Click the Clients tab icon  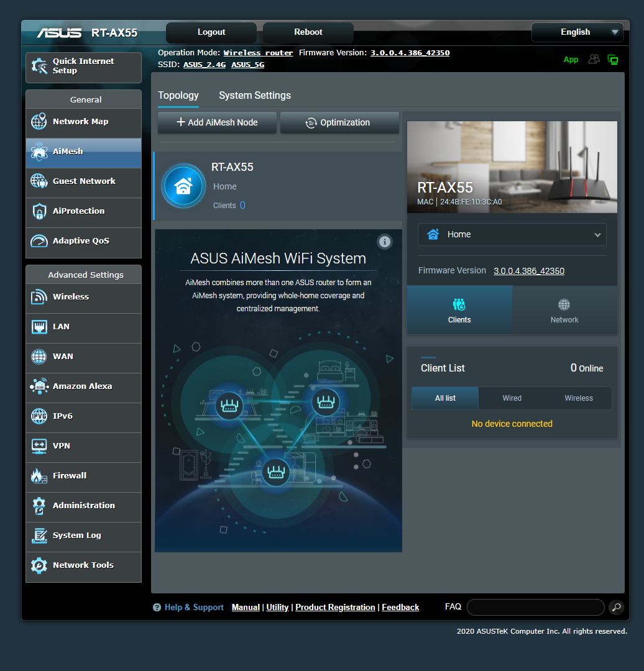click(459, 304)
